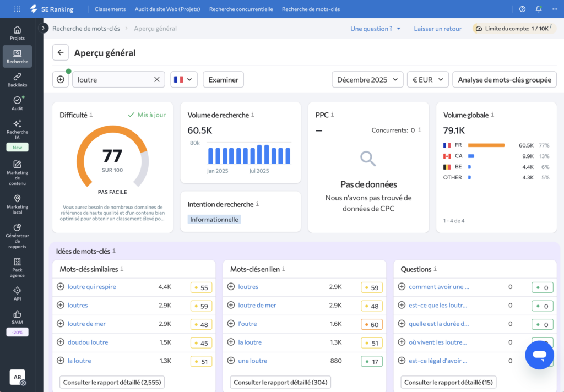Click Laisser un retour link

point(437,29)
